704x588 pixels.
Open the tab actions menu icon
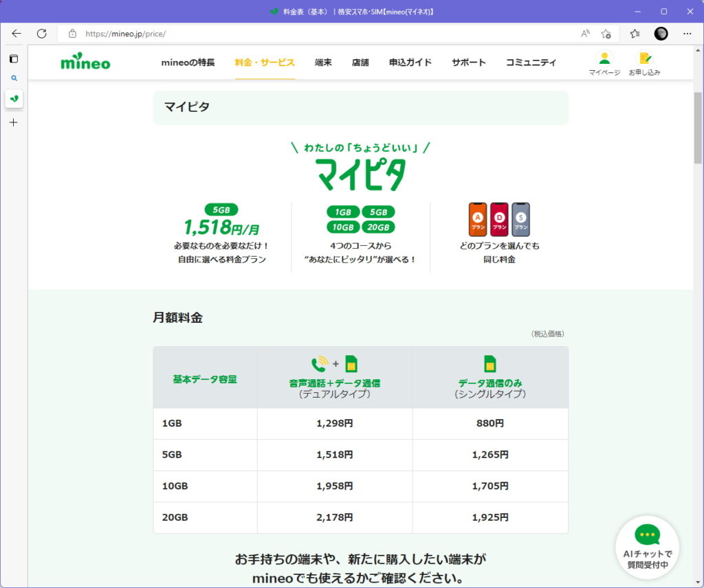[x=14, y=59]
